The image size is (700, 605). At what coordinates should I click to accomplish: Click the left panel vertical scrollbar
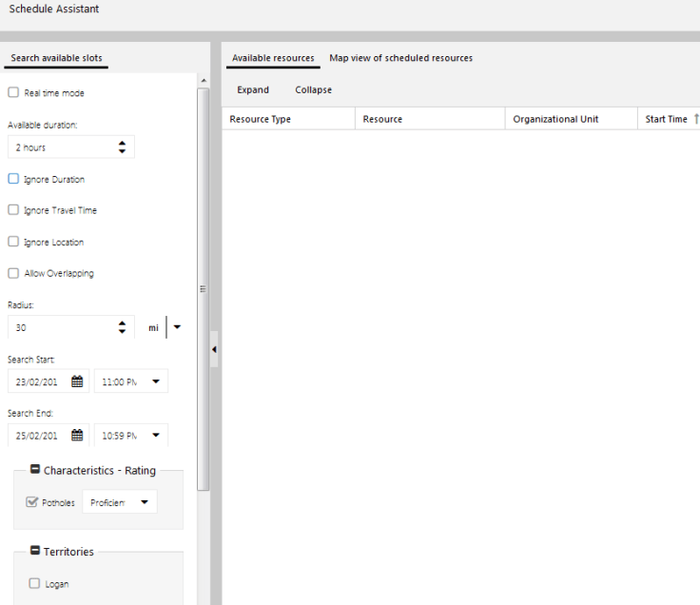pos(202,285)
